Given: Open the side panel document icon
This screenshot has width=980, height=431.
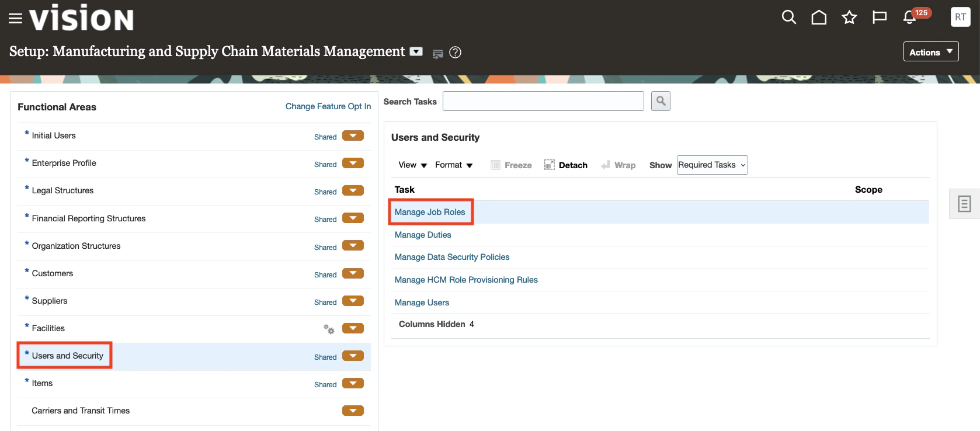Looking at the screenshot, I should point(964,204).
